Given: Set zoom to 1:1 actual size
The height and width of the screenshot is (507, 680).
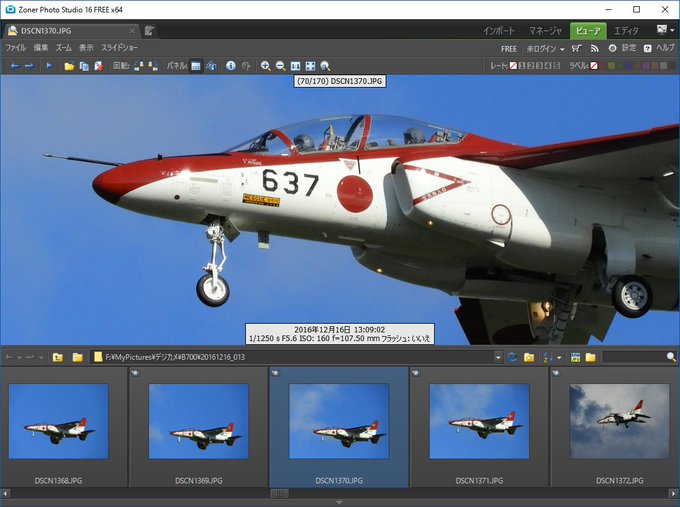Looking at the screenshot, I should (295, 66).
